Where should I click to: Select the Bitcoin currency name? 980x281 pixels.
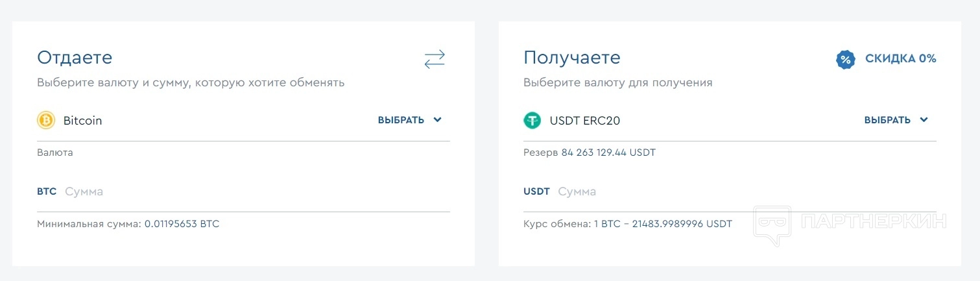click(82, 121)
